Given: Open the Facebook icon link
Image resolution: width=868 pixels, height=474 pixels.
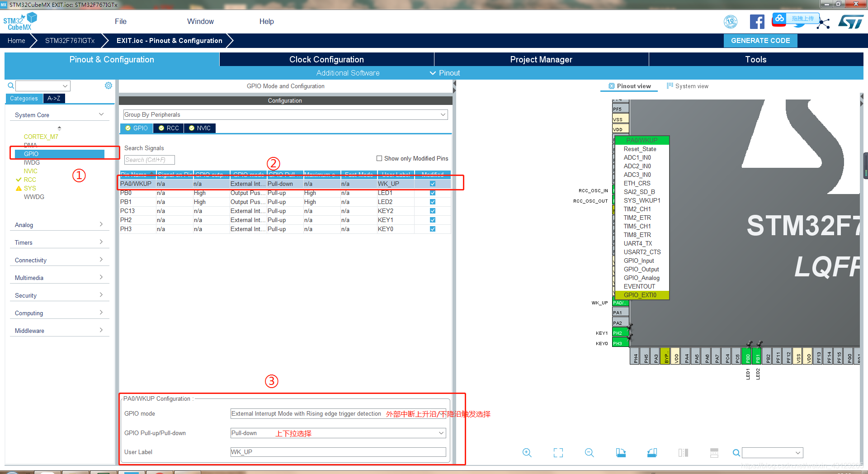Looking at the screenshot, I should (x=757, y=22).
